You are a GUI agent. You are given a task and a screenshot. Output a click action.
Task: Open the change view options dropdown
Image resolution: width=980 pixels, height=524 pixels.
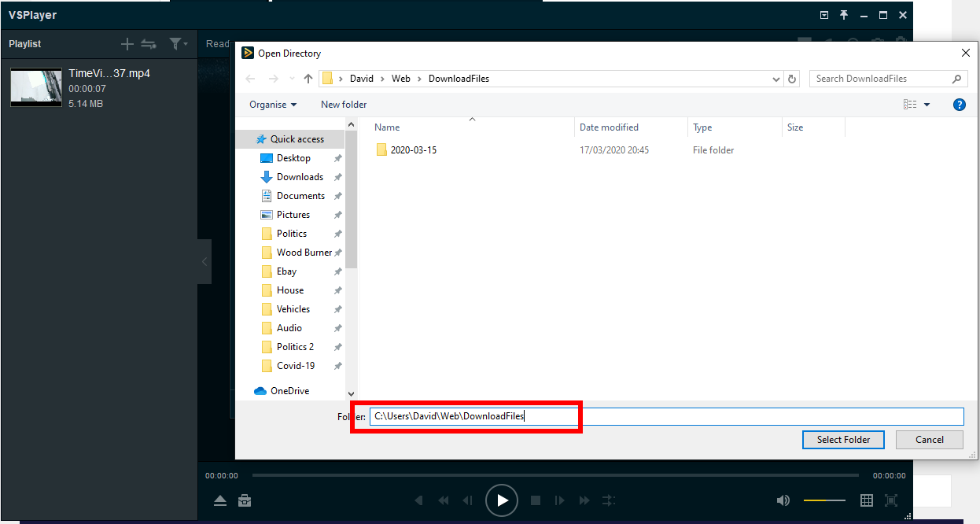[x=927, y=105]
